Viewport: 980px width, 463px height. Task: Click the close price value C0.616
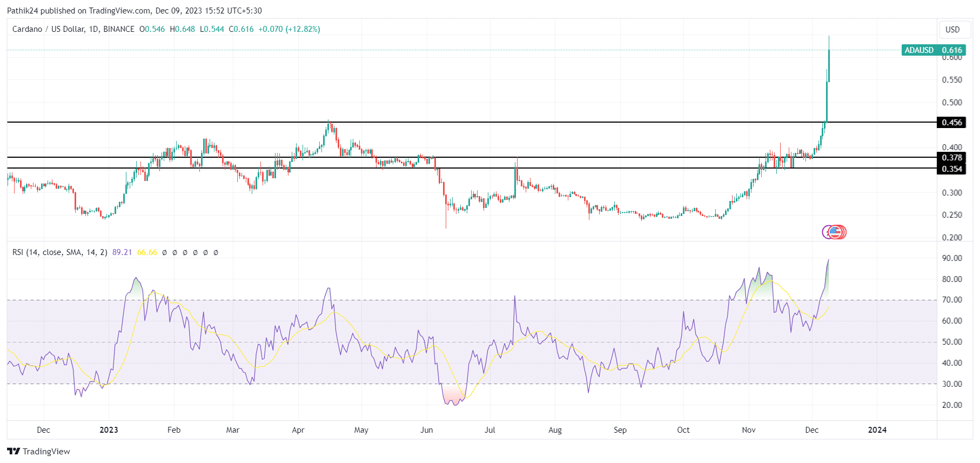tap(241, 29)
